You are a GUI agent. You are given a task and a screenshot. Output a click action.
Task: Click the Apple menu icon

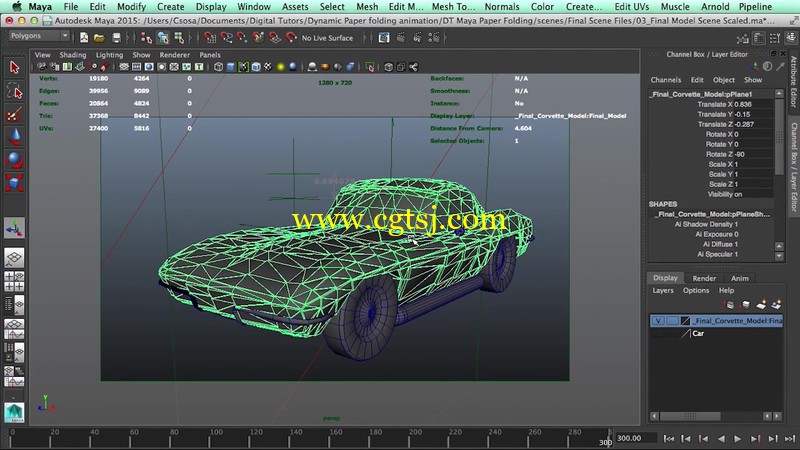tap(17, 7)
